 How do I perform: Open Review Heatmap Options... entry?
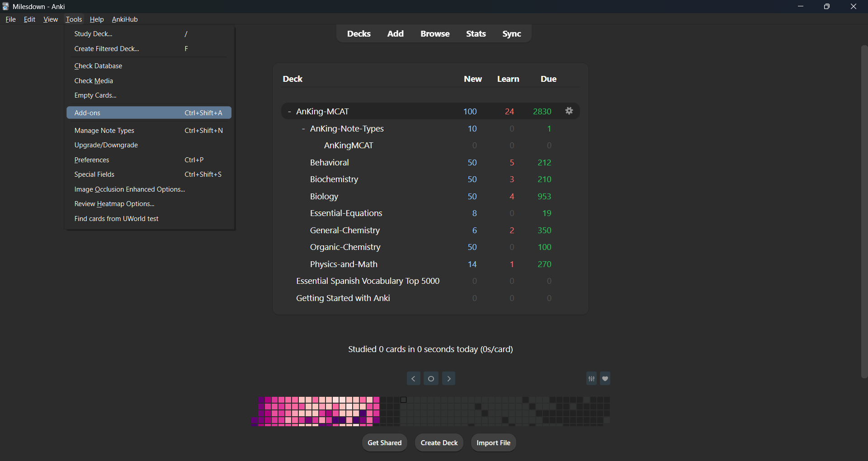(x=149, y=204)
